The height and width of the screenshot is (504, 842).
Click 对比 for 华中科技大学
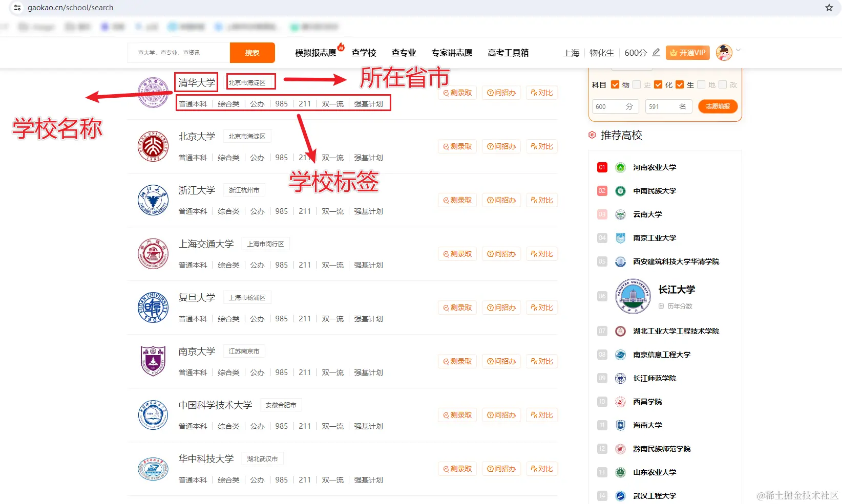pos(542,469)
